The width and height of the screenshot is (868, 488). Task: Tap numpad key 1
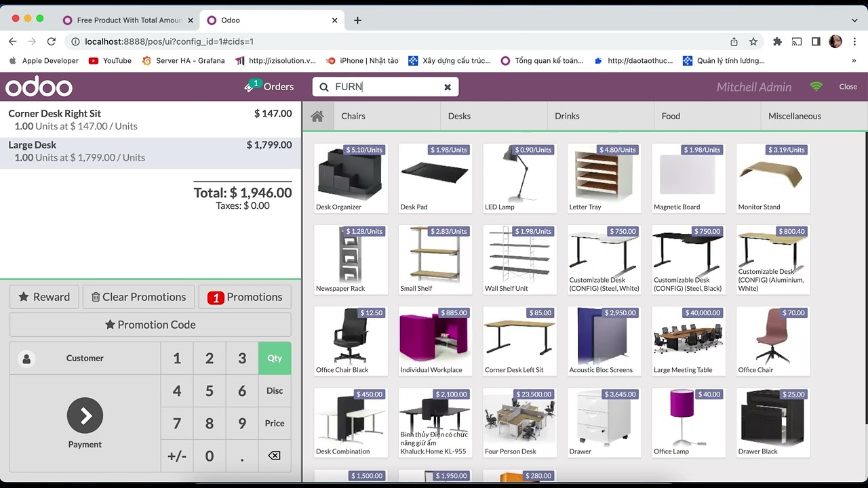[177, 358]
